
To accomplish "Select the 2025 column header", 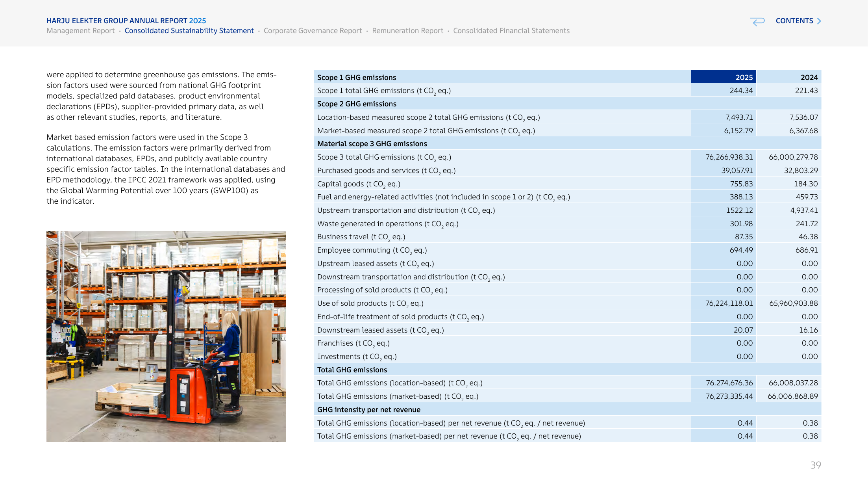I will 724,77.
